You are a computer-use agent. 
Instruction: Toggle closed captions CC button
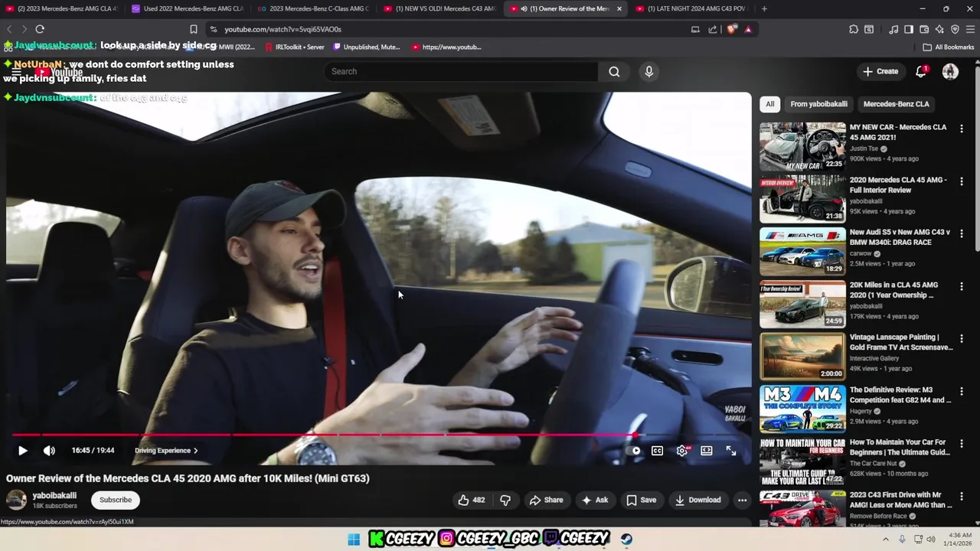pyautogui.click(x=657, y=451)
